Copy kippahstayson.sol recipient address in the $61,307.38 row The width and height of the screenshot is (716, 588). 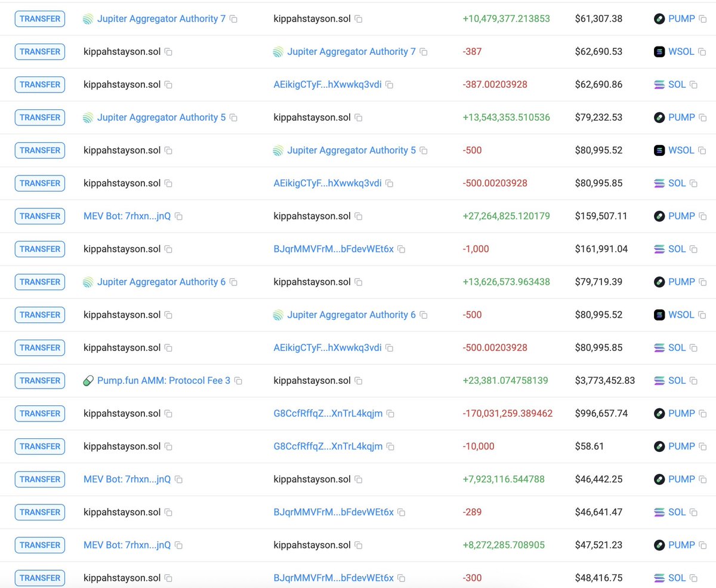[x=359, y=19]
